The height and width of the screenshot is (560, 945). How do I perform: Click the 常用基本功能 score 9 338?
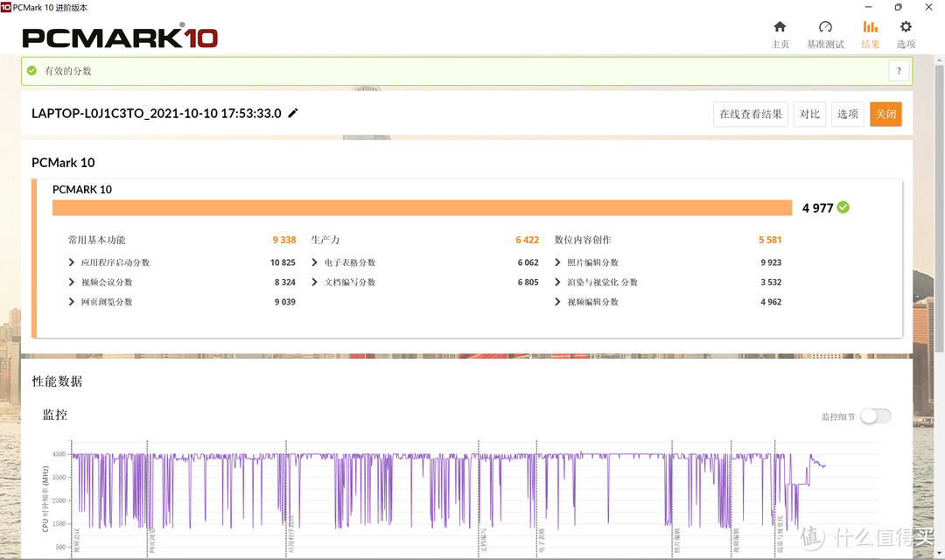pyautogui.click(x=283, y=240)
